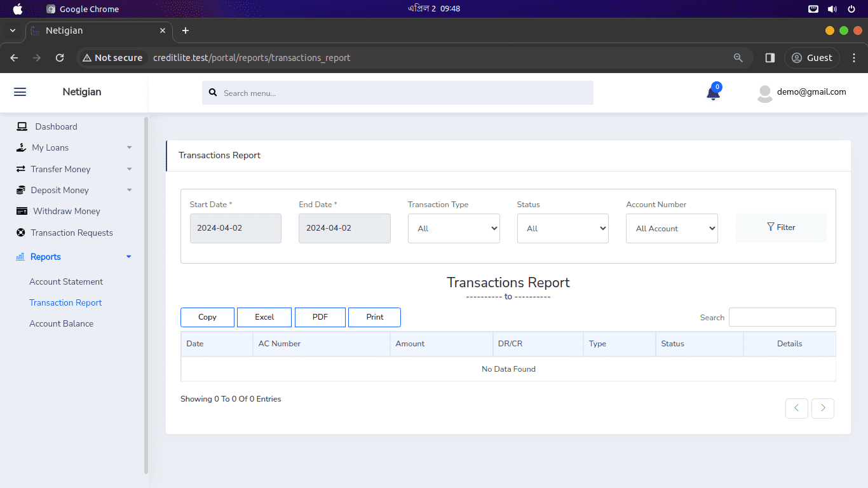Reload the page in Chrome
Viewport: 868px width, 488px height.
pyautogui.click(x=60, y=58)
